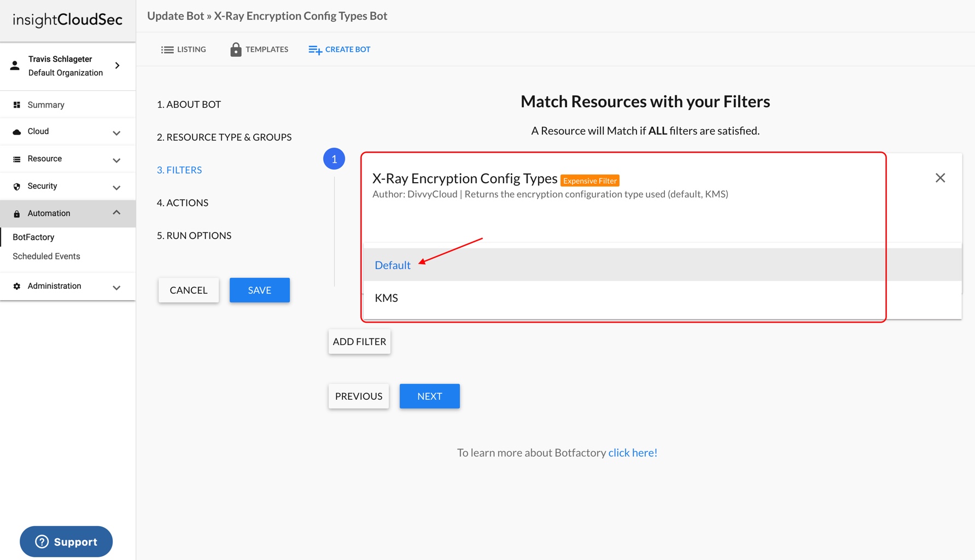Click the Listing lines icon
This screenshot has height=560, width=975.
pyautogui.click(x=167, y=50)
